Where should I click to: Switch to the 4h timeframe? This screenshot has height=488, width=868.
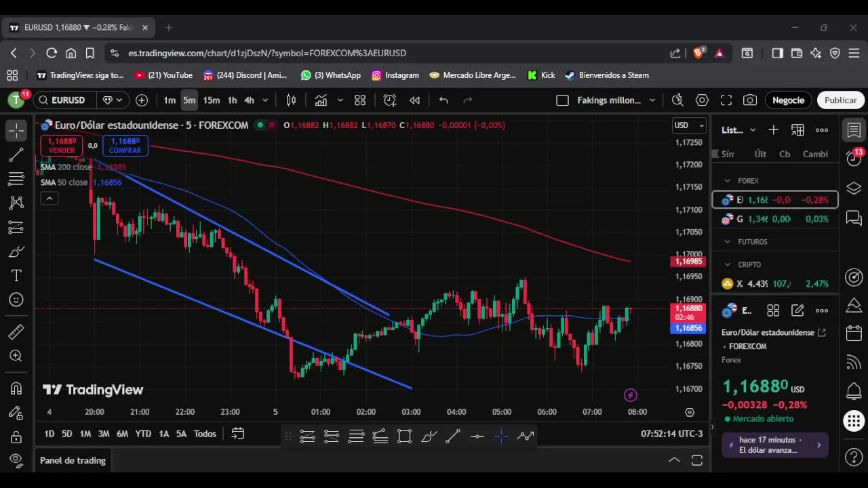pos(249,100)
